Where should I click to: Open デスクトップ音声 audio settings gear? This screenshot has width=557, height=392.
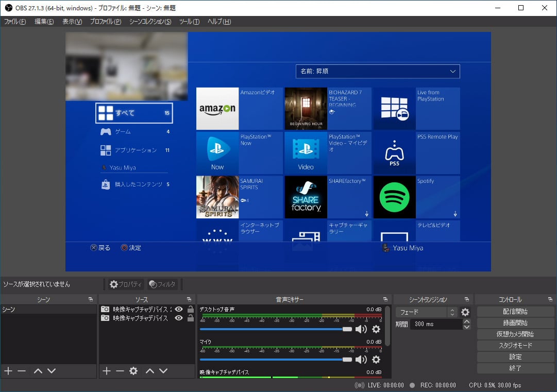click(376, 329)
